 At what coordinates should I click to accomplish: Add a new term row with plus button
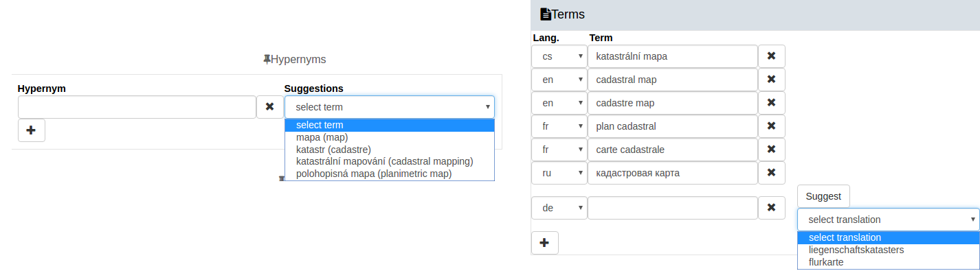click(545, 243)
